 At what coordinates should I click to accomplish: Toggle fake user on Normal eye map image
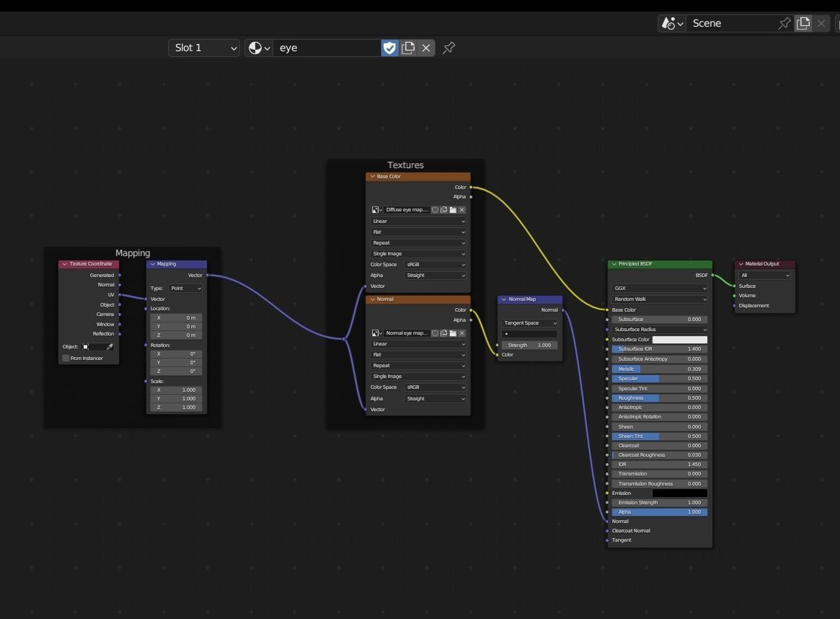(435, 333)
